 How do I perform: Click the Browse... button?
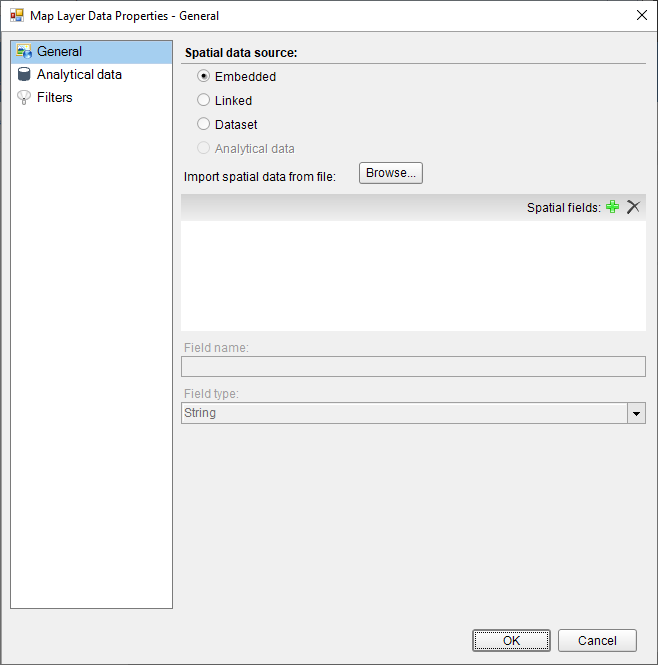pos(391,173)
